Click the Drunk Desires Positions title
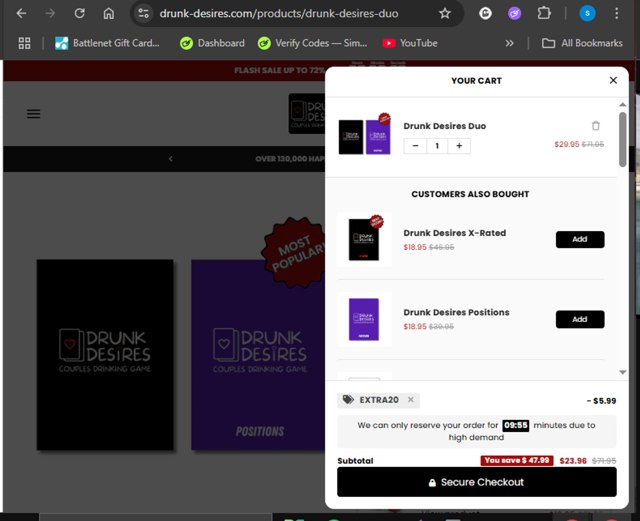640x521 pixels. (x=456, y=312)
